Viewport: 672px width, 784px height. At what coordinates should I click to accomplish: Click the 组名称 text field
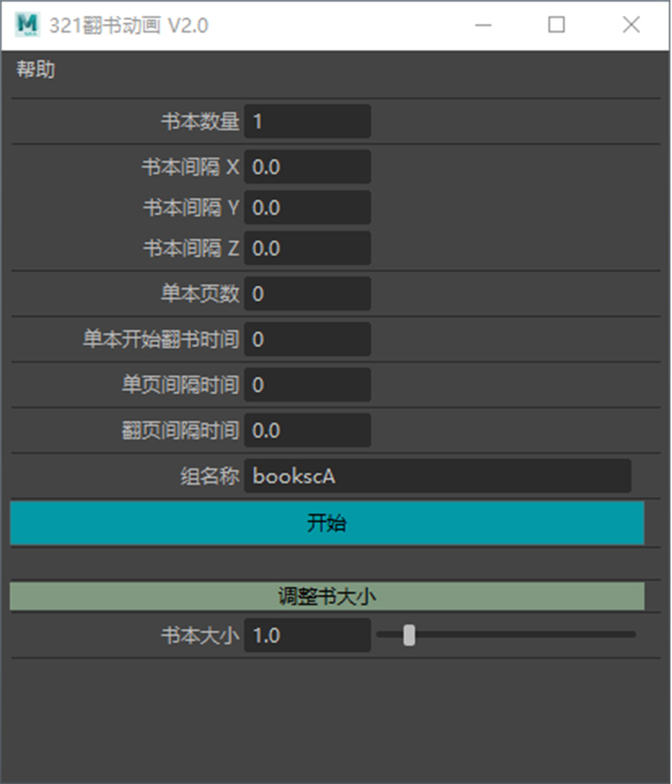pos(437,476)
